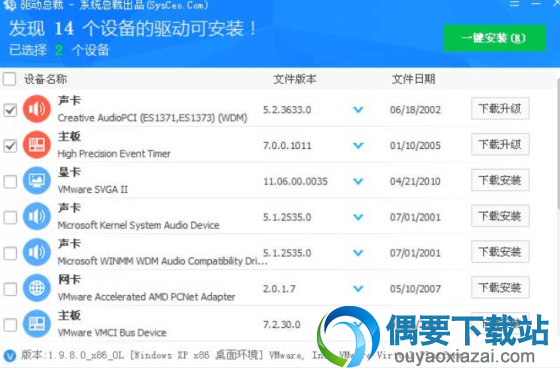Select VMware SVGA II device name
Image resolution: width=560 pixels, height=368 pixels.
[92, 189]
